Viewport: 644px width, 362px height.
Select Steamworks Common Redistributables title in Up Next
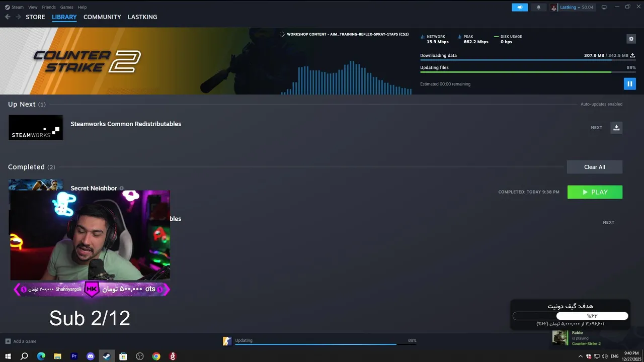point(126,124)
